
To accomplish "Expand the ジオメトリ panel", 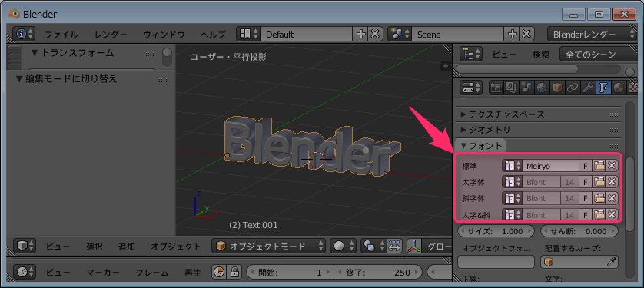I will click(486, 130).
